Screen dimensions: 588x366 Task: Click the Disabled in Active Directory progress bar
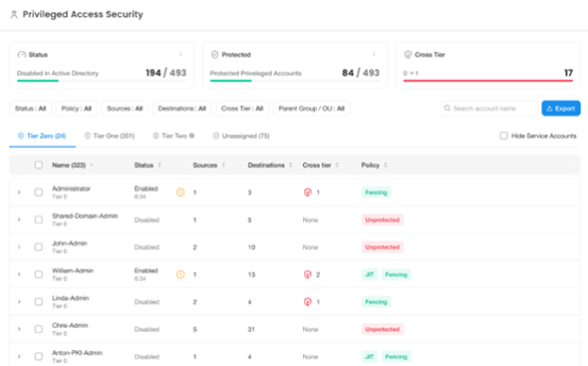coord(102,81)
